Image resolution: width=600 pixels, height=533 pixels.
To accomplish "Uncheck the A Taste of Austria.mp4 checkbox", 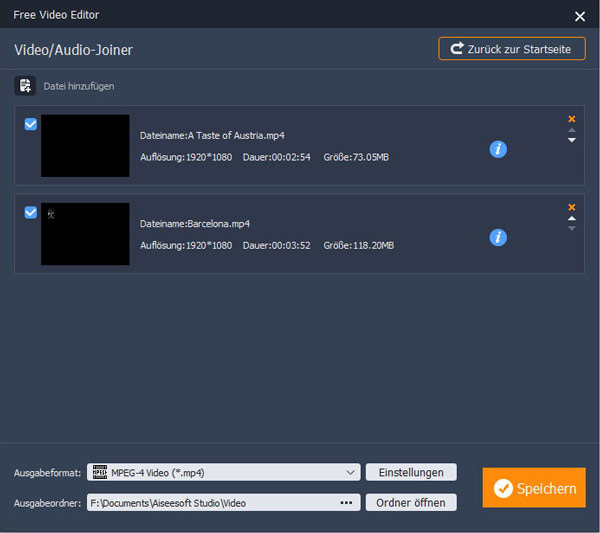I will [x=31, y=124].
